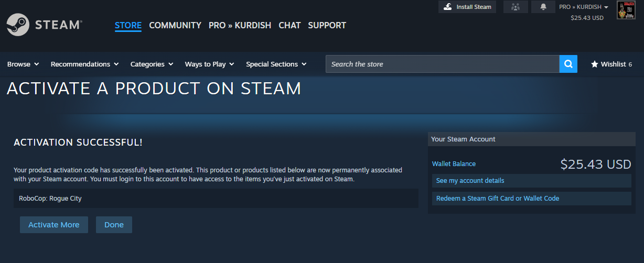The width and height of the screenshot is (644, 263).
Task: Open the PRO » KURDISH account dropdown
Action: (x=584, y=7)
